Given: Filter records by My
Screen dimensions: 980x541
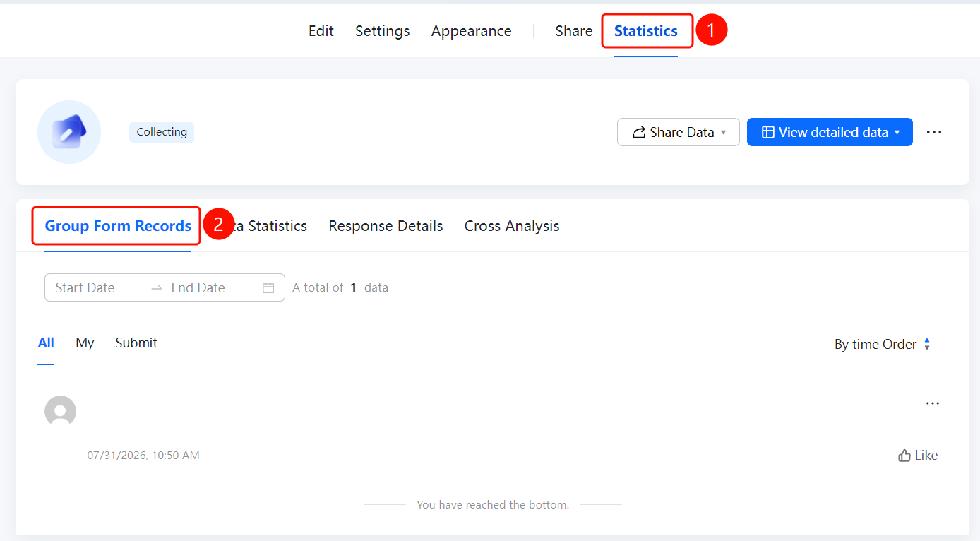Looking at the screenshot, I should point(85,343).
